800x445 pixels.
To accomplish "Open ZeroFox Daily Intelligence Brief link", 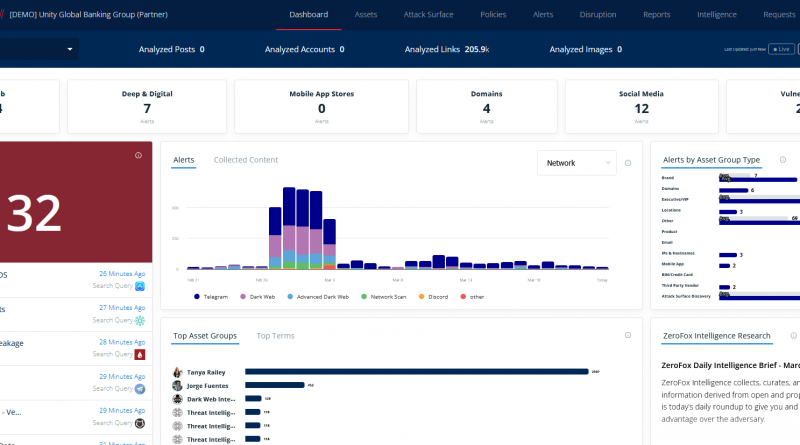I will [x=730, y=365].
